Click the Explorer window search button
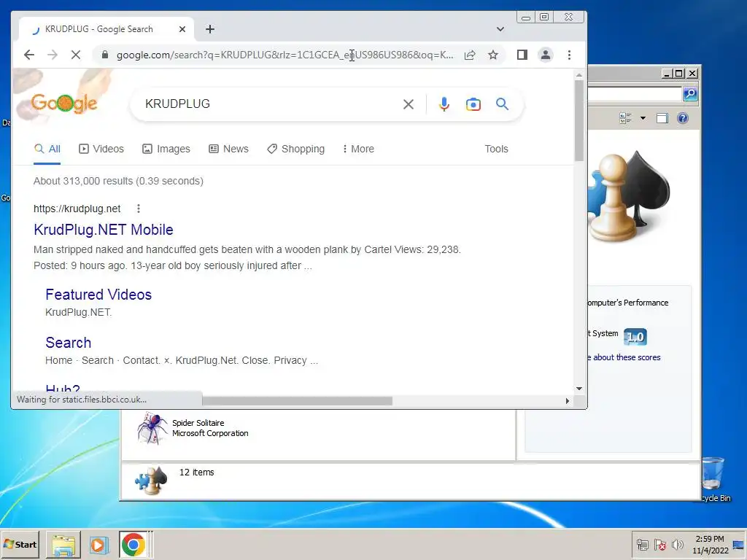This screenshot has width=747, height=560. (x=690, y=94)
